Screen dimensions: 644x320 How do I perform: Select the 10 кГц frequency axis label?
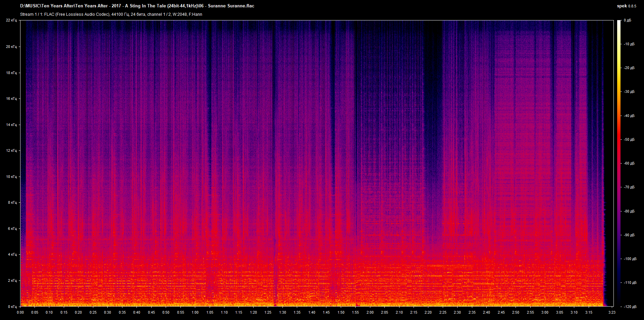[x=11, y=177]
